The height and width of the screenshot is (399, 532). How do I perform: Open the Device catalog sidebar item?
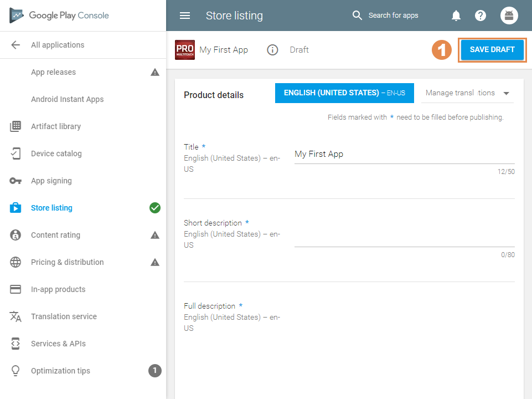pos(56,154)
